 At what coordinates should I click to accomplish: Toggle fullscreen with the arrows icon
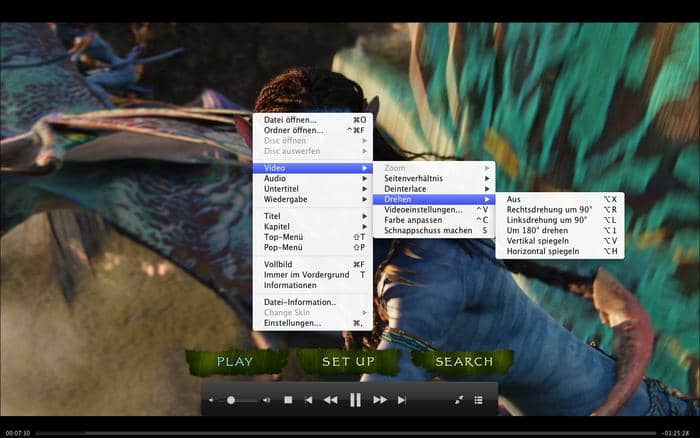tap(459, 400)
